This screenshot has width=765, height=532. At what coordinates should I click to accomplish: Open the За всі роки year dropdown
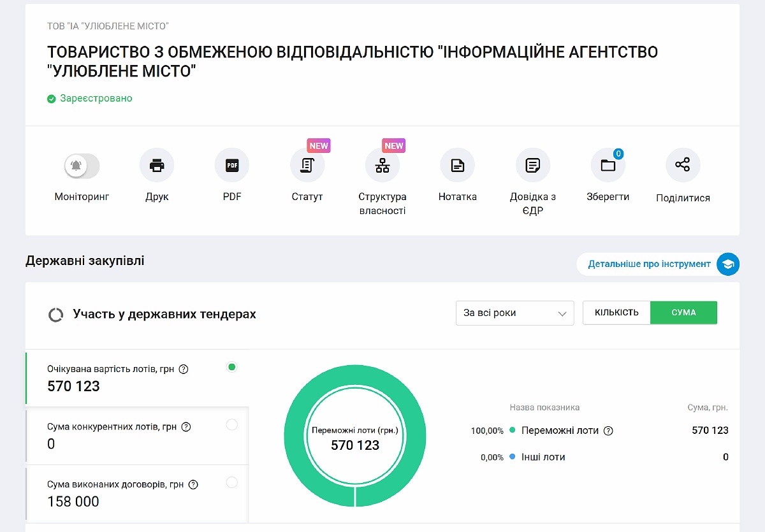pyautogui.click(x=514, y=313)
